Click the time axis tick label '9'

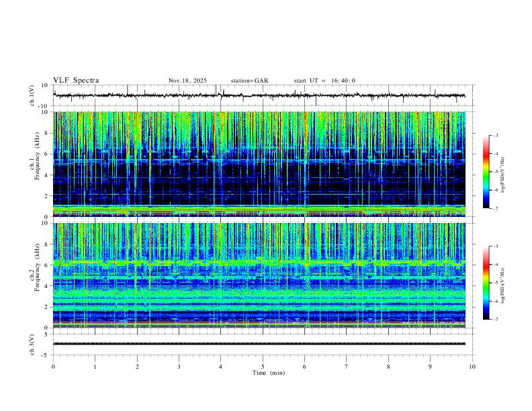[430, 367]
